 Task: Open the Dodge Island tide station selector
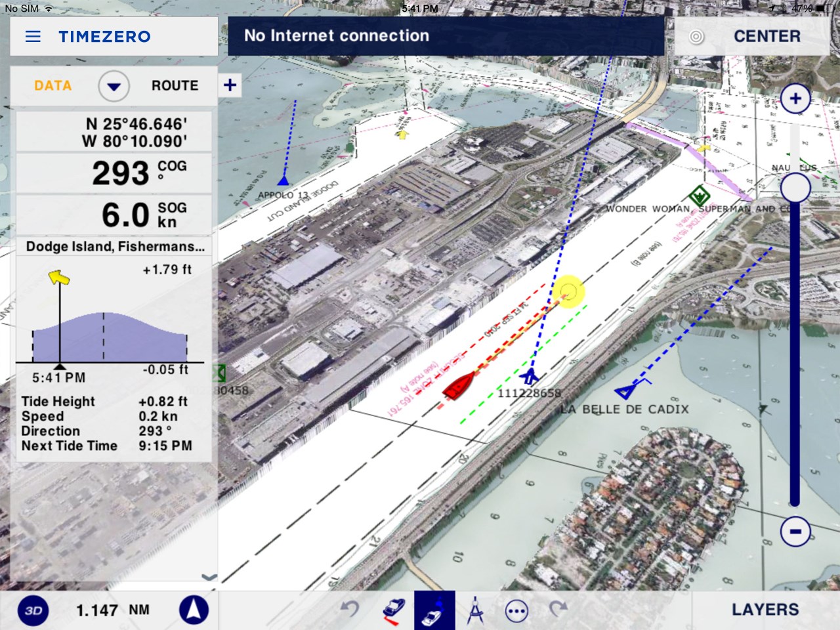(x=115, y=247)
